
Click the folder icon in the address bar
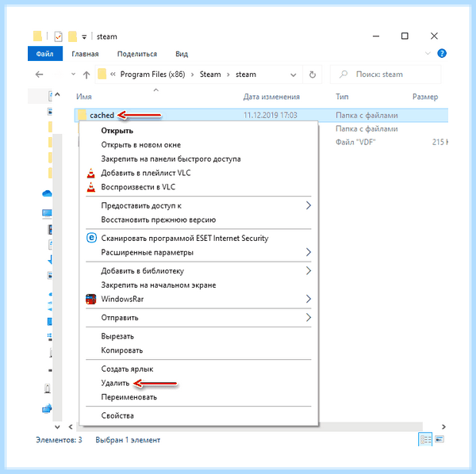[102, 74]
